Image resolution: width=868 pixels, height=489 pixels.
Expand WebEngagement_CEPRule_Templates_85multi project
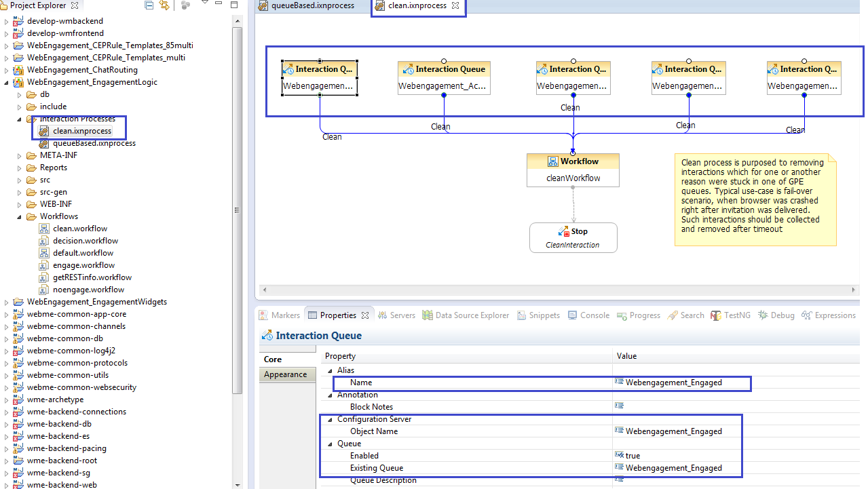point(7,45)
